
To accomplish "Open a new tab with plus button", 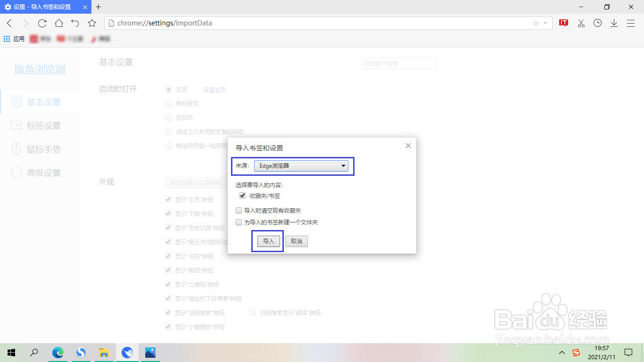I will click(x=98, y=7).
